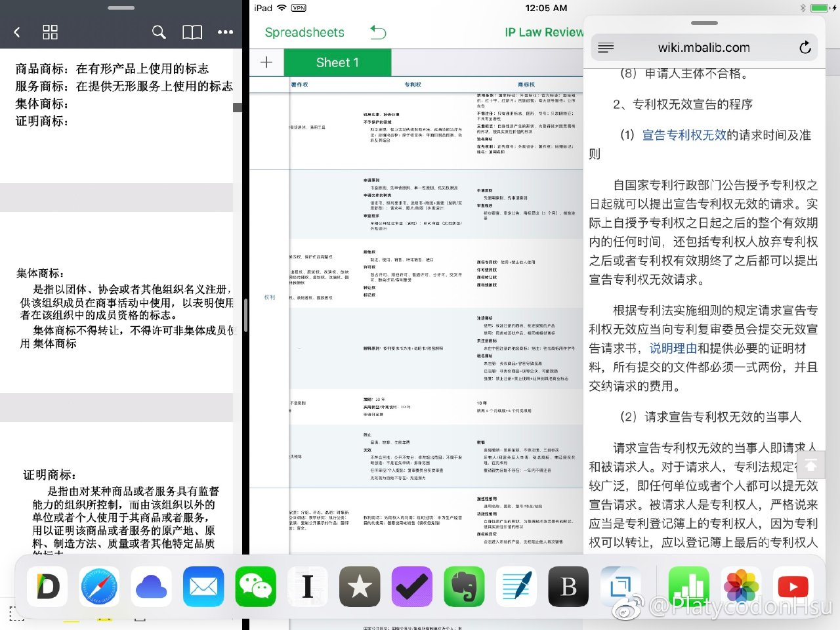This screenshot has width=840, height=630.
Task: Open the page thumbnails grid view
Action: [50, 32]
